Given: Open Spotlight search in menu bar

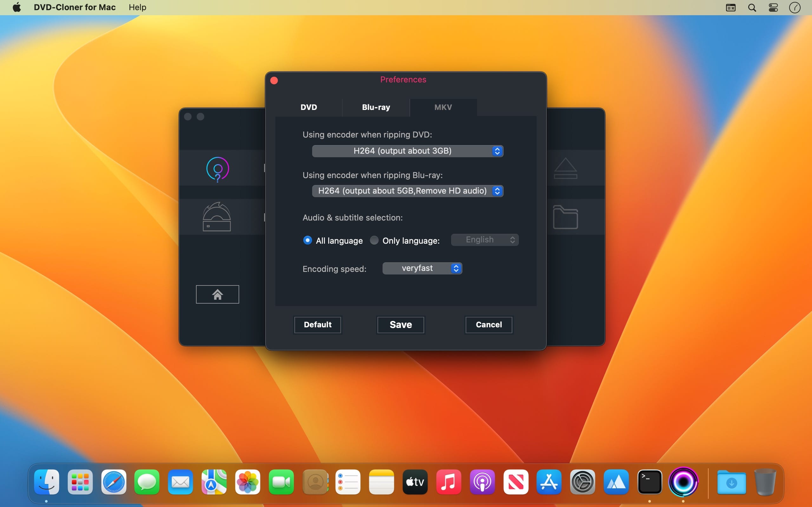Looking at the screenshot, I should (x=752, y=7).
